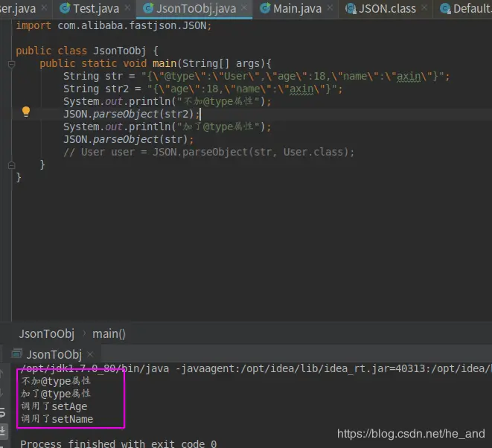
Task: Click the Test.java class file icon
Action: [65, 8]
